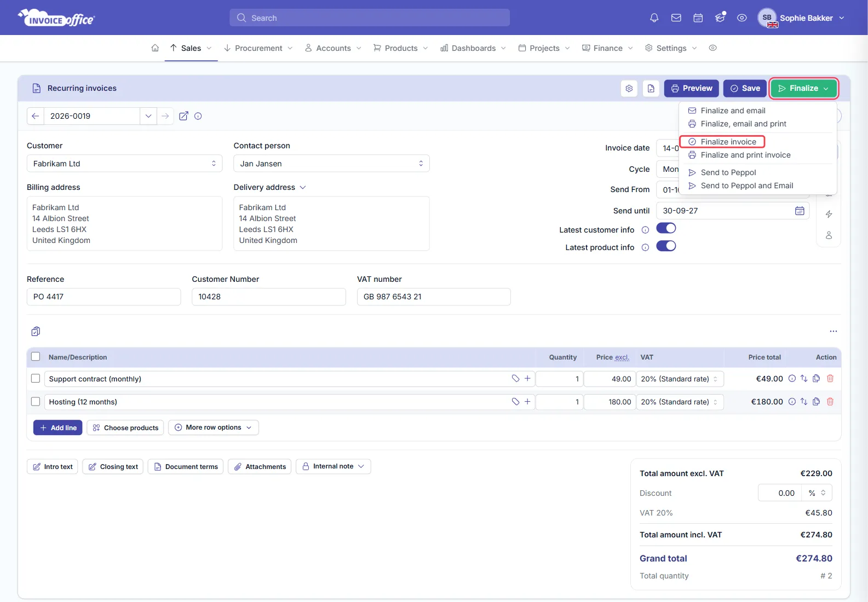Image resolution: width=868 pixels, height=602 pixels.
Task: Open recurring invoice settings gear icon
Action: pyautogui.click(x=629, y=88)
